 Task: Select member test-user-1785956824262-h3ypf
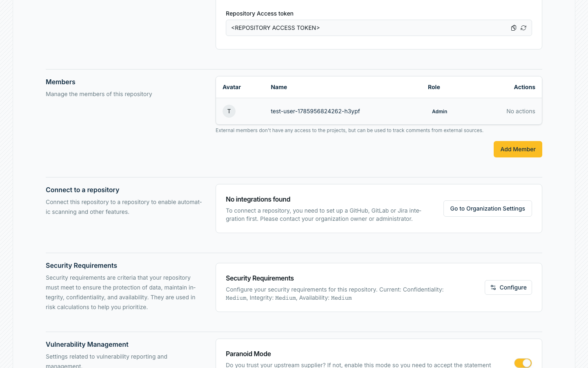pyautogui.click(x=315, y=111)
